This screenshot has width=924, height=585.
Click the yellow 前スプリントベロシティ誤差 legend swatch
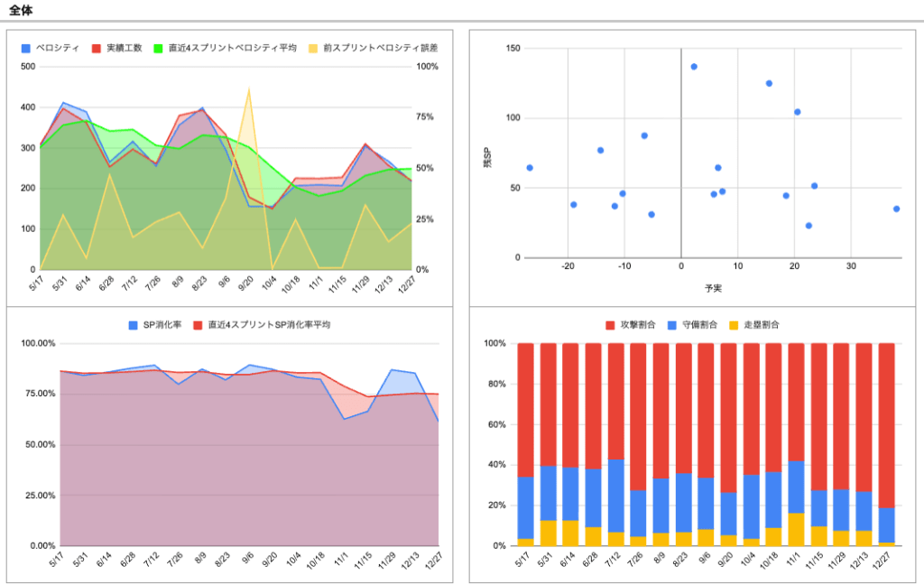313,49
